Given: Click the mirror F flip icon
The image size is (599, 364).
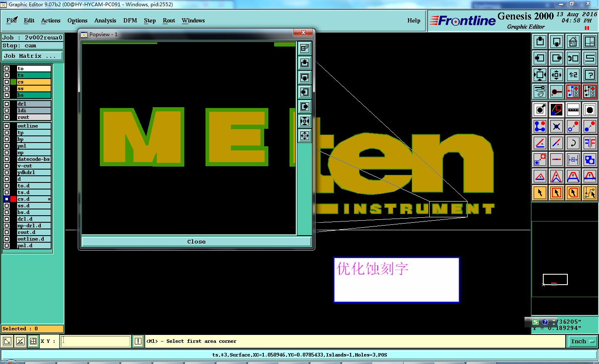Looking at the screenshot, I should click(590, 143).
